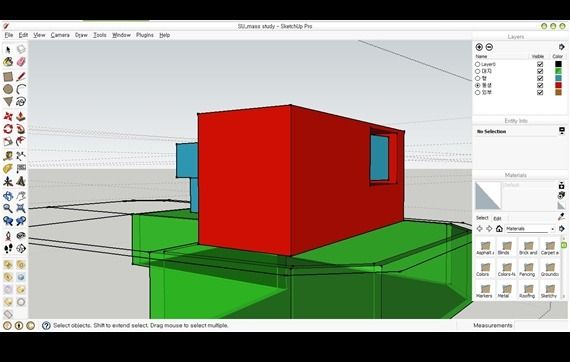570x362 pixels.
Task: Pick the Freehand scribble tool
Action: (x=21, y=101)
